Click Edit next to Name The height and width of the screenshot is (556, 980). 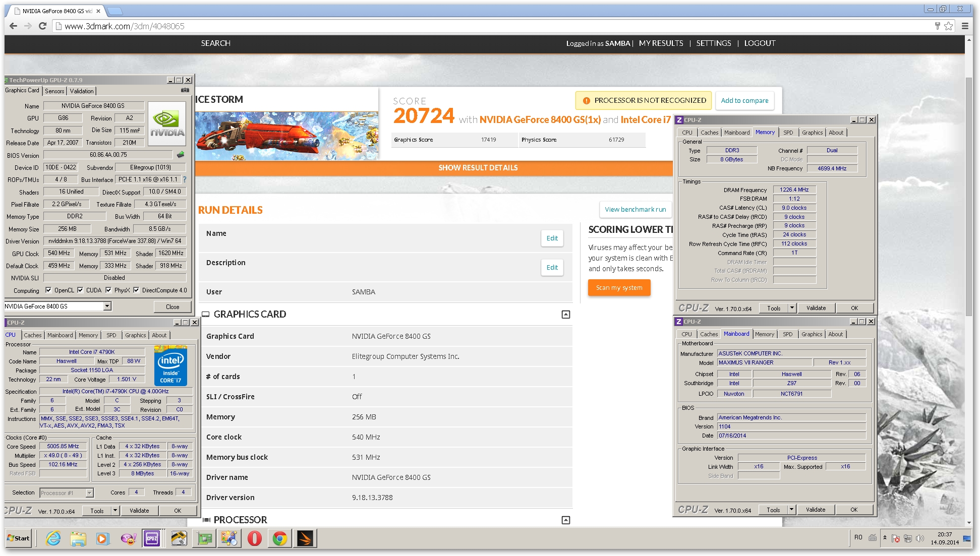click(x=552, y=238)
